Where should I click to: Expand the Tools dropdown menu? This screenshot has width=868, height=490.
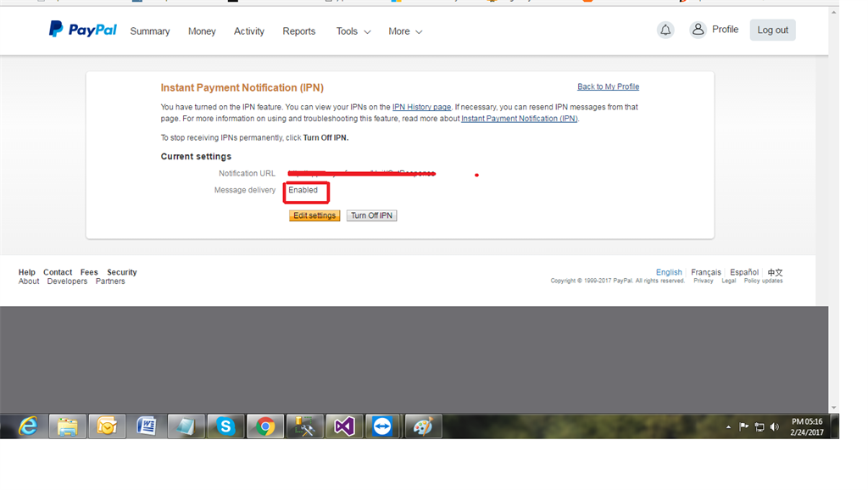click(x=353, y=31)
